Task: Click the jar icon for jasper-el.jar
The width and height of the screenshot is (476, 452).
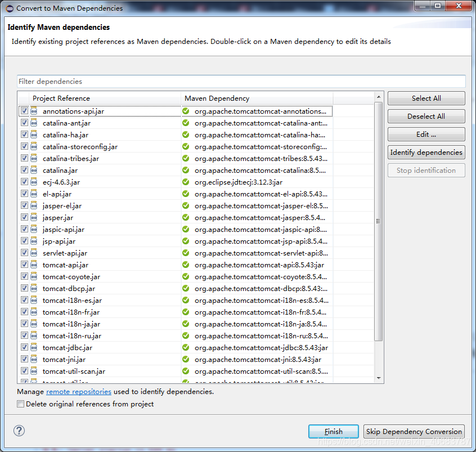Action: [x=34, y=205]
